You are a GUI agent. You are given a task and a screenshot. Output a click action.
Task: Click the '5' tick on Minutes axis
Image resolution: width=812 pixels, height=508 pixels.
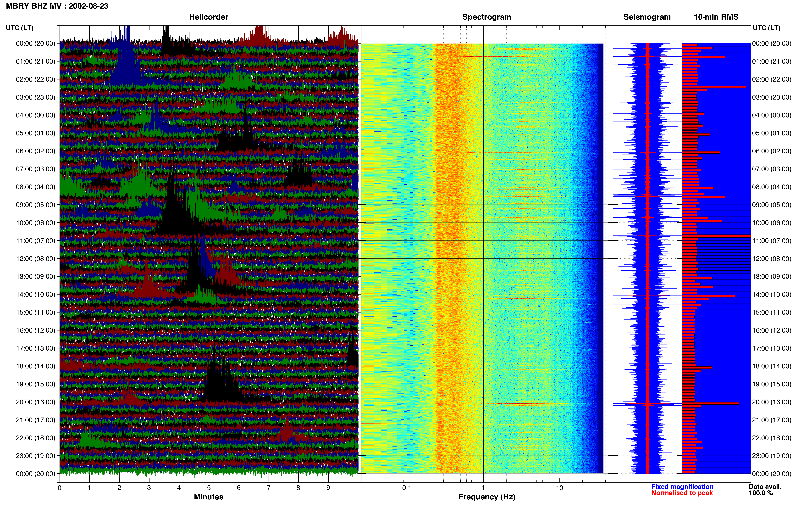click(x=209, y=488)
